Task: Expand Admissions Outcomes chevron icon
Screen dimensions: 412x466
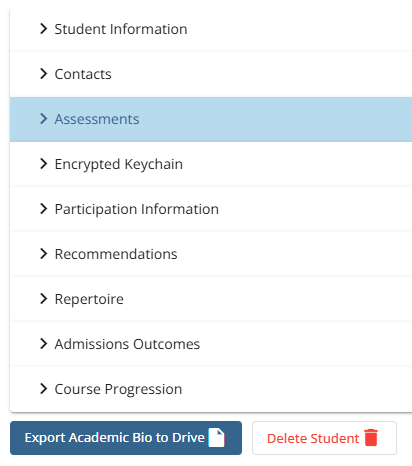Action: coord(43,344)
